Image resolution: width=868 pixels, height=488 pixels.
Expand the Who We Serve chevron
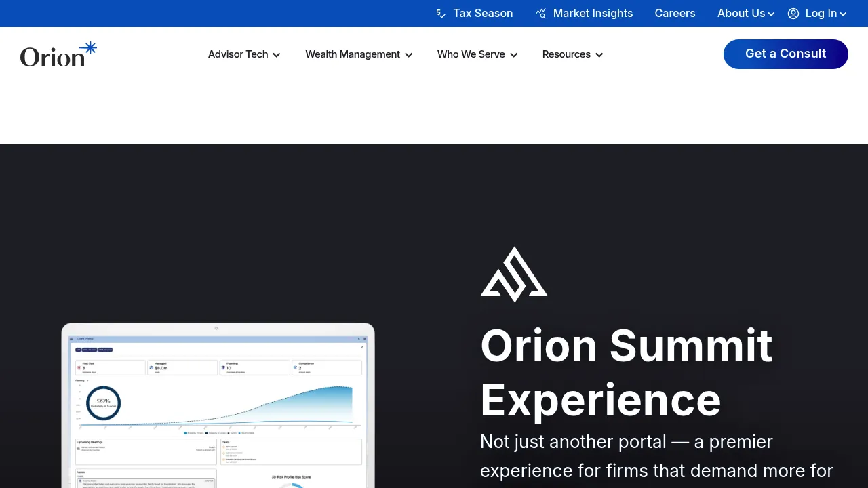[514, 55]
